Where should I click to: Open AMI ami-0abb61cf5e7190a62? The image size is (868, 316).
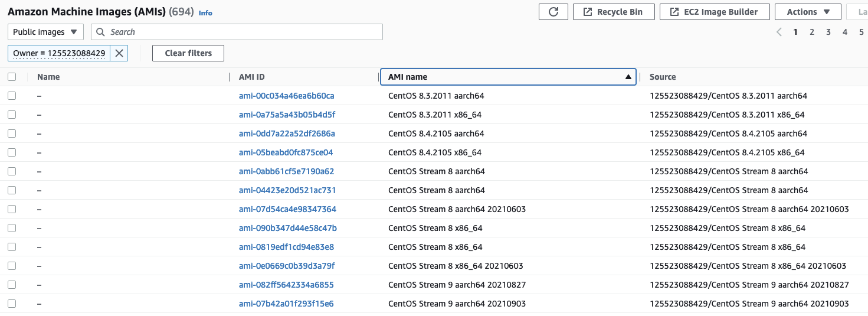pyautogui.click(x=287, y=171)
